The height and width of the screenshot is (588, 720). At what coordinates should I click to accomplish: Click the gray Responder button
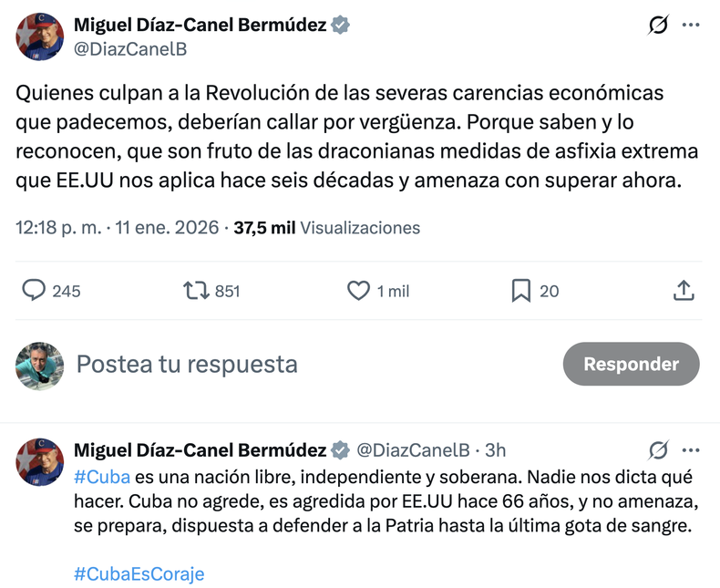tap(631, 364)
